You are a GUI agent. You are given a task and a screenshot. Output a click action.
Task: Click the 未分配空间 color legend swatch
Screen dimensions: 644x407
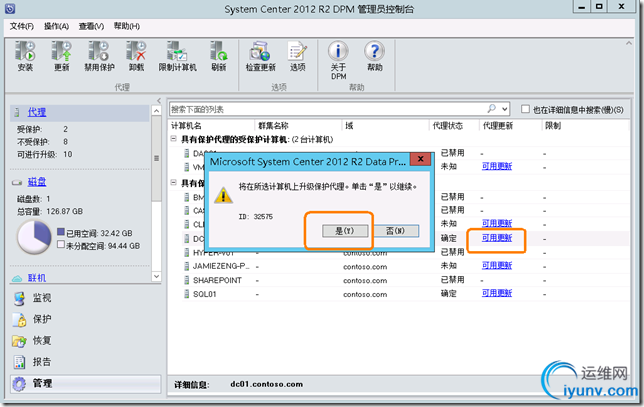click(61, 245)
